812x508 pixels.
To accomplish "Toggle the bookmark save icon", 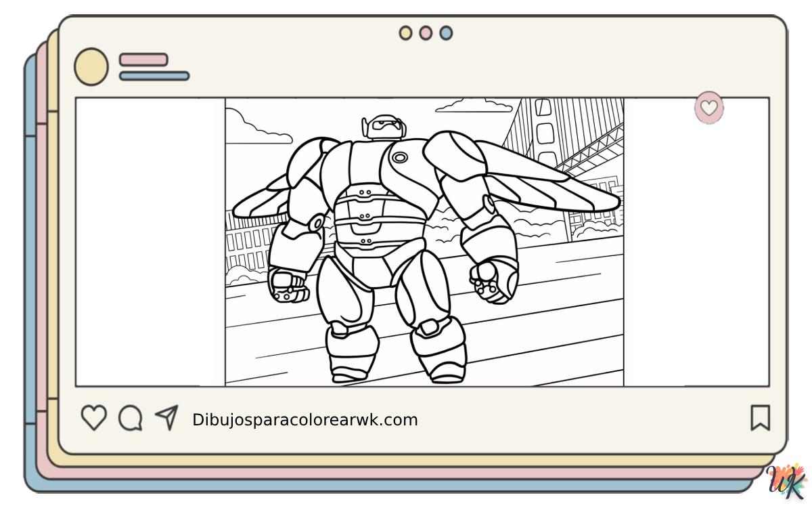I will point(760,418).
